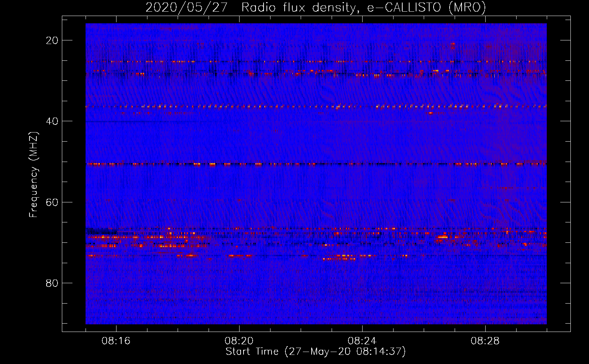Click the date "2020/05/27" in the title
This screenshot has height=364, width=589.
pyautogui.click(x=186, y=7)
